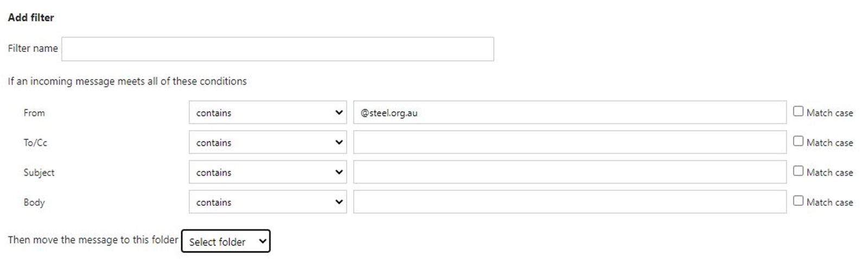This screenshot has height=259, width=868.
Task: Enable Match case for the From row
Action: [798, 112]
